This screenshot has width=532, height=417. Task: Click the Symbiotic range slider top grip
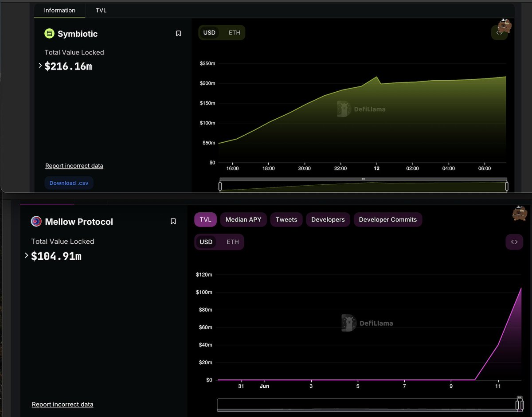(x=364, y=179)
